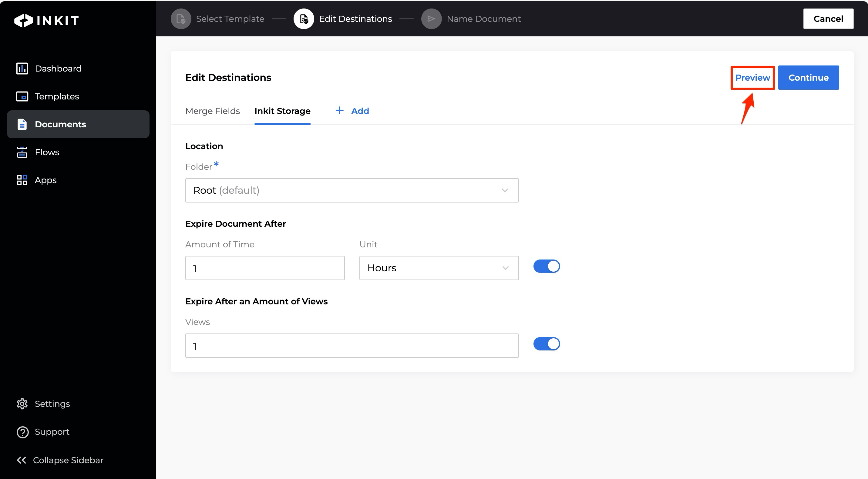The height and width of the screenshot is (479, 868).
Task: Click Collapse Sidebar text
Action: [x=68, y=461]
